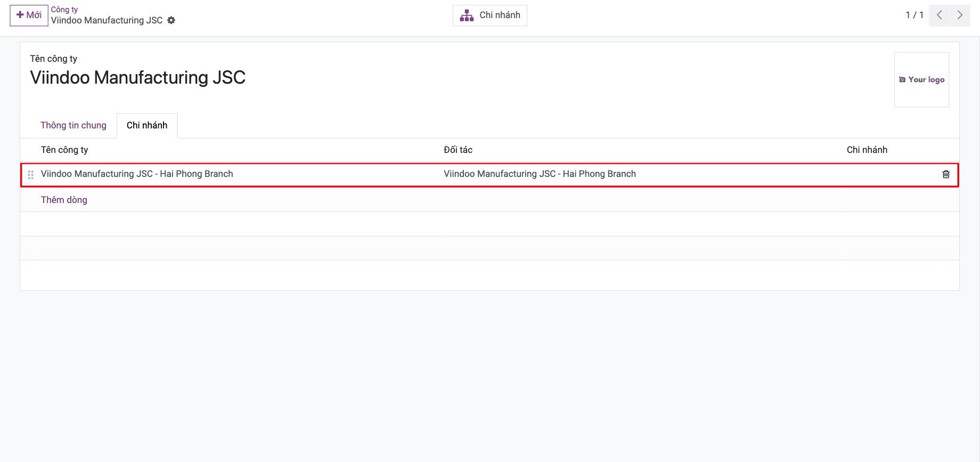Click Thêm dòng to add a line
Image resolution: width=980 pixels, height=462 pixels.
click(64, 200)
